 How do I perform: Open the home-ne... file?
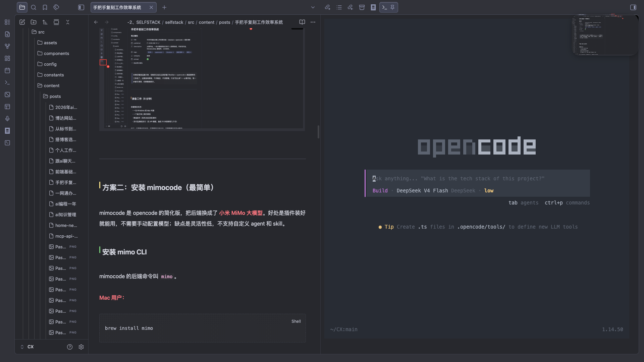(x=66, y=225)
